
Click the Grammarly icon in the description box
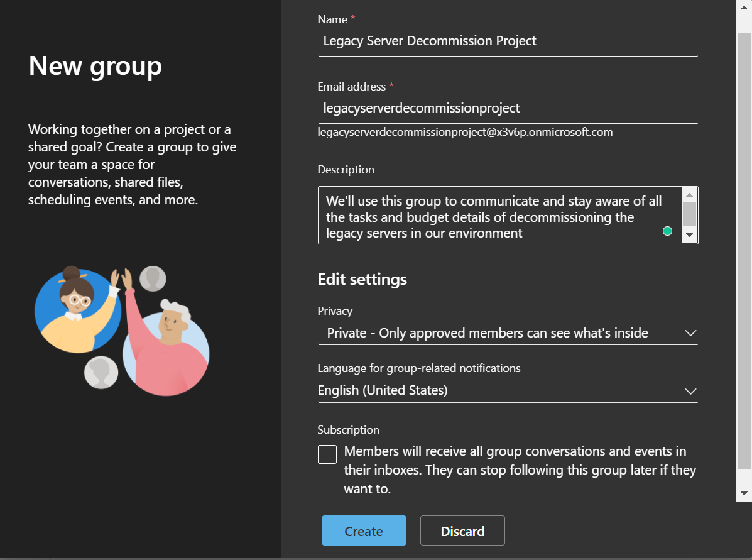667,231
